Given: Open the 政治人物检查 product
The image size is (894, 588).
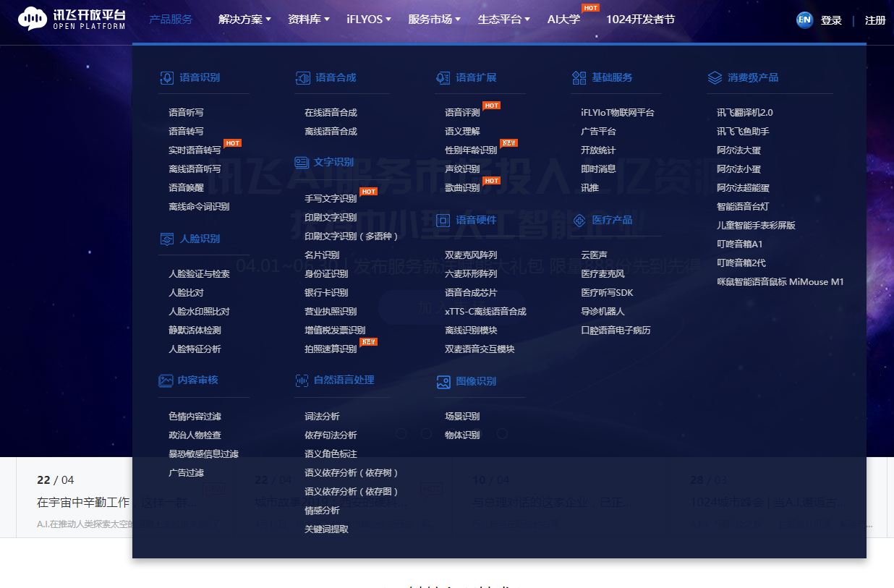Looking at the screenshot, I should coord(195,435).
